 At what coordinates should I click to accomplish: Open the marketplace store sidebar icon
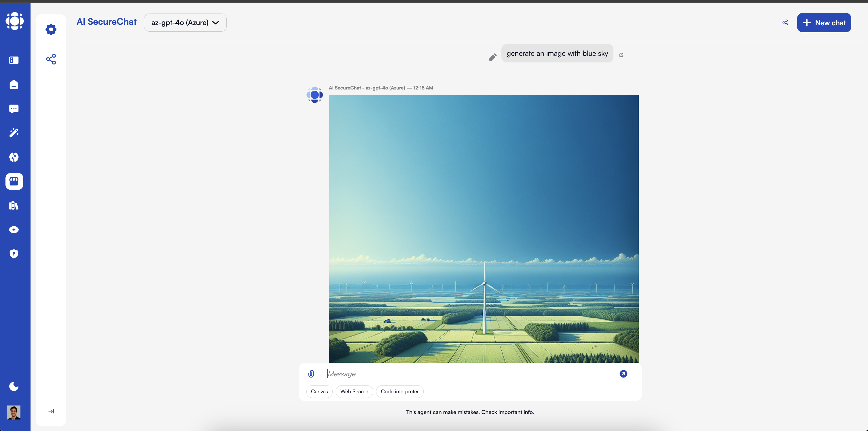(14, 182)
